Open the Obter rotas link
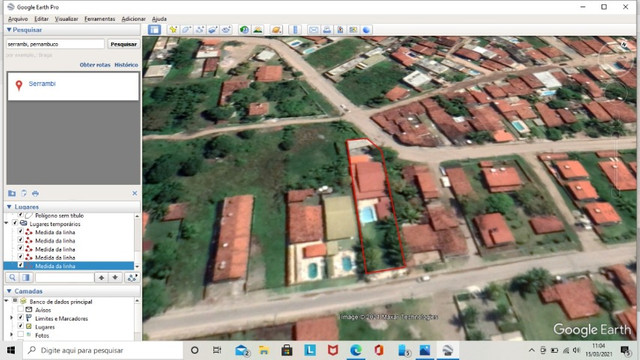Viewport: 640px width, 360px height. click(x=95, y=65)
